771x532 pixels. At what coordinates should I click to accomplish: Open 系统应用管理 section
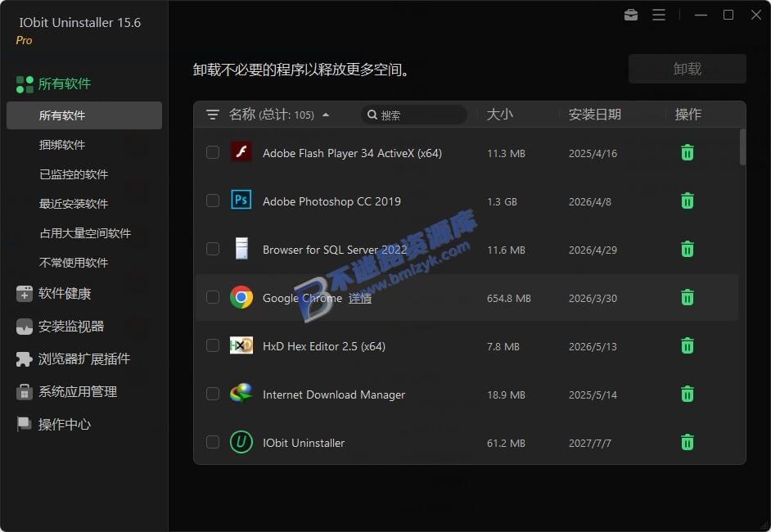[x=78, y=392]
